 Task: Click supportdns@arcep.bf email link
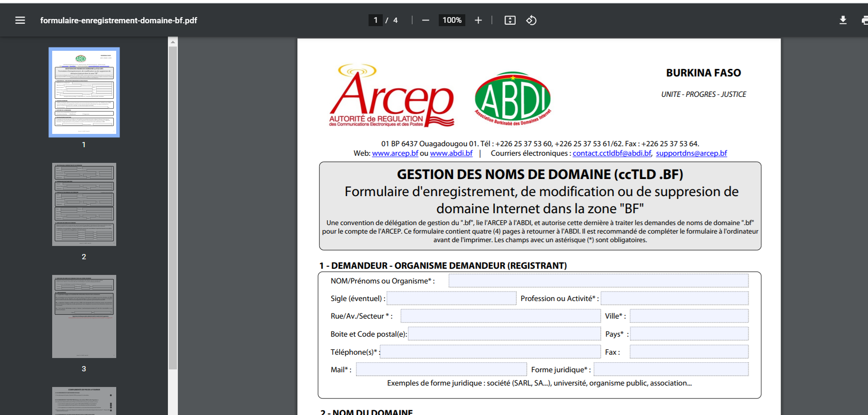pos(691,153)
